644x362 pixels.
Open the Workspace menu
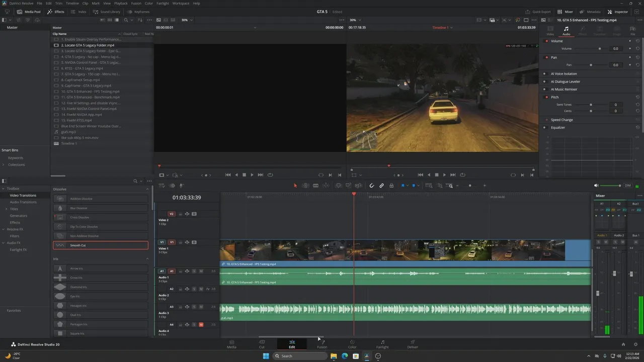click(181, 4)
